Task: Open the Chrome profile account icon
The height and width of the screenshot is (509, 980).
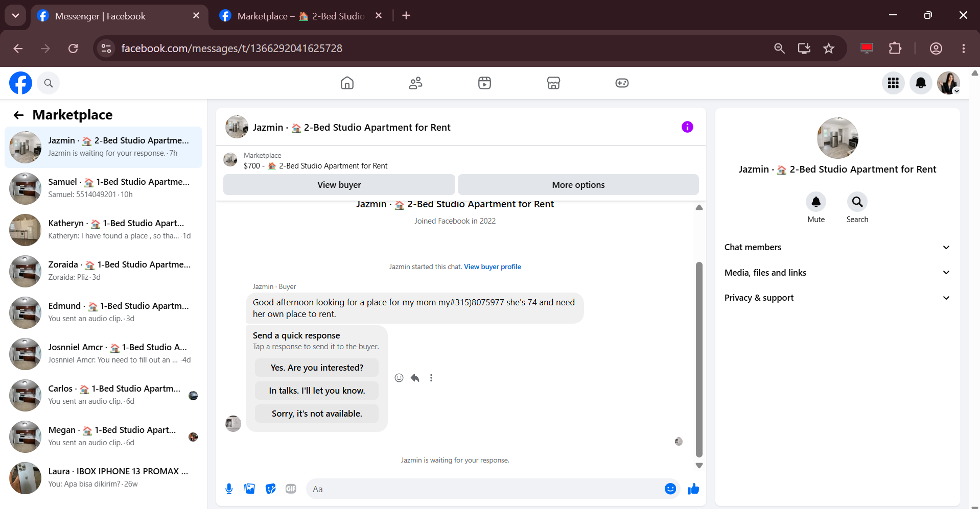Action: [x=936, y=49]
